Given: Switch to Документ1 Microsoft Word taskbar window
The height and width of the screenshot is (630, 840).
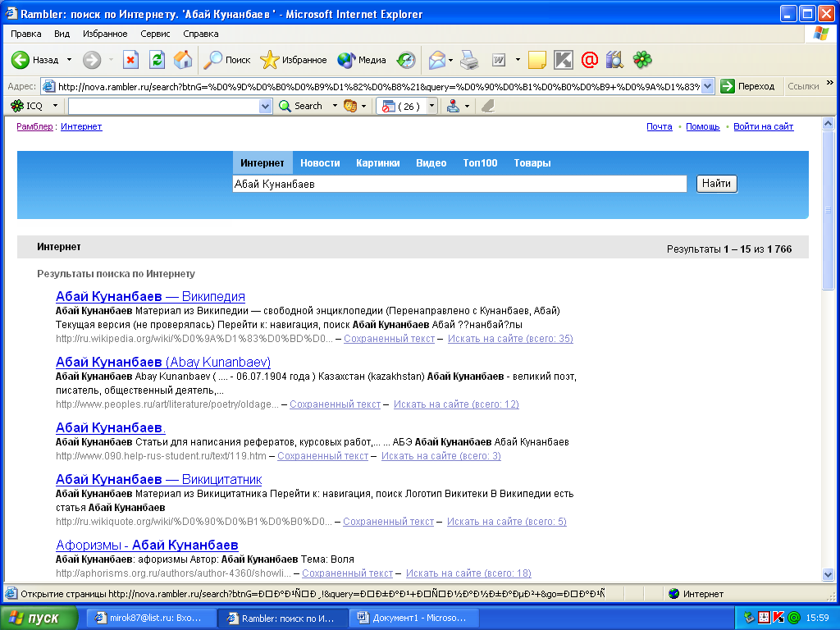Looking at the screenshot, I should click(x=413, y=618).
